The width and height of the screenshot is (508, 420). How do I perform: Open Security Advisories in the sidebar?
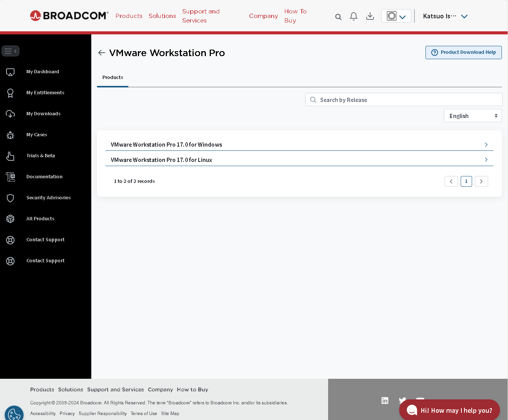pos(49,197)
